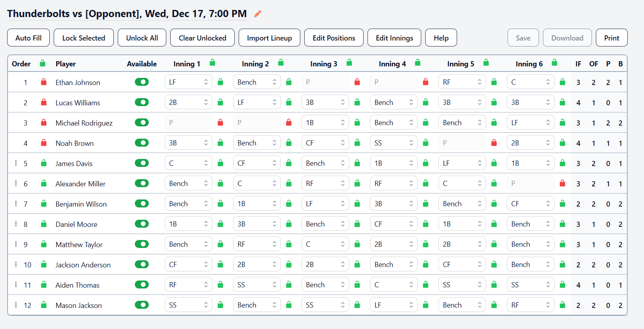Image resolution: width=644 pixels, height=329 pixels.
Task: Click red lock on Noah Brown's Inning 5 slot
Action: (494, 142)
